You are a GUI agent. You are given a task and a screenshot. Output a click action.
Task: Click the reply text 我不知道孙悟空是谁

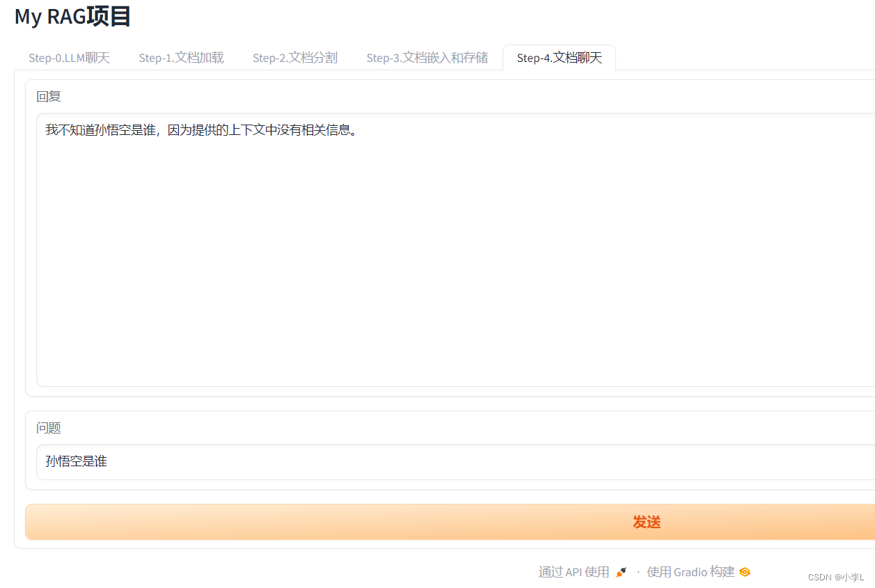100,129
